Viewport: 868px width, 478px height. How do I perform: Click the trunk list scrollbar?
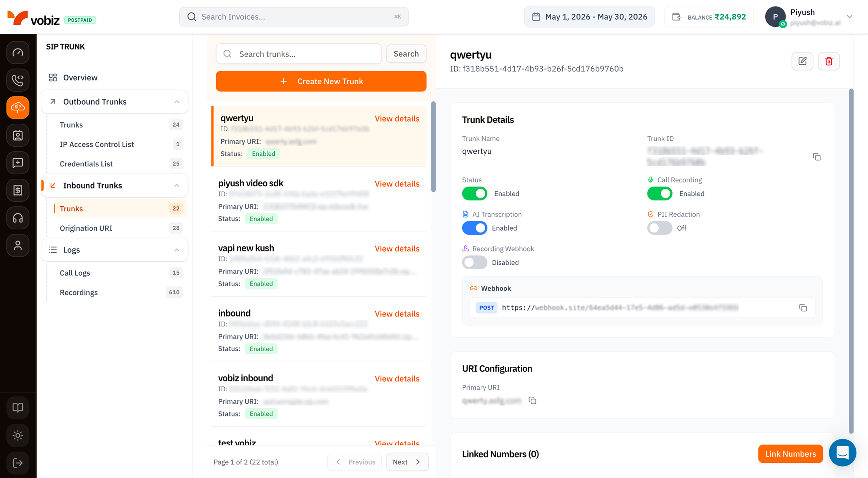(433, 147)
